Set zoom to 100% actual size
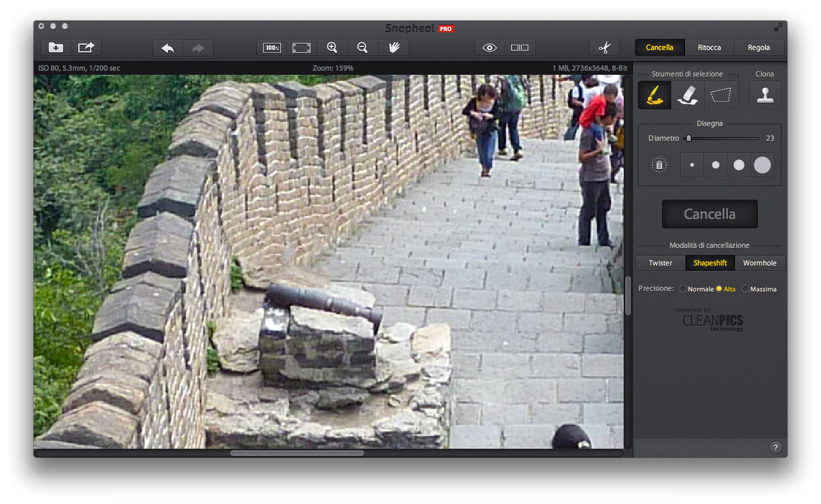Viewport: 821px width, 504px height. point(272,48)
